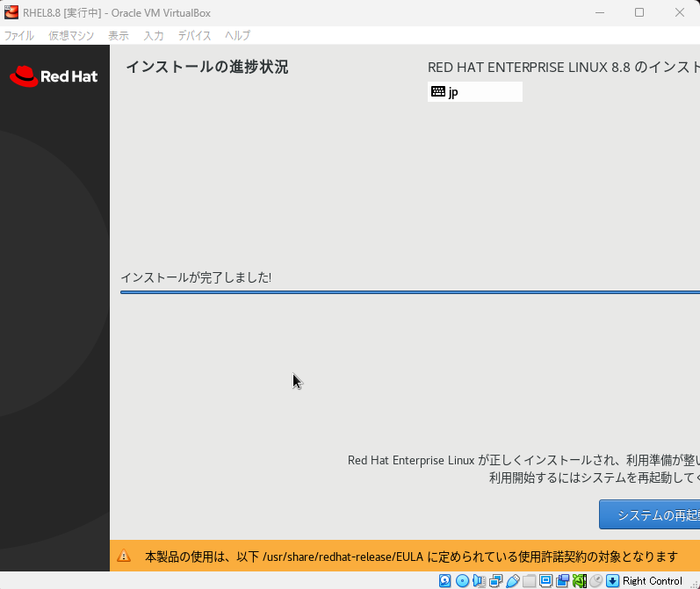Click the Red Hat logo in sidebar
This screenshot has width=700, height=589.
click(54, 76)
